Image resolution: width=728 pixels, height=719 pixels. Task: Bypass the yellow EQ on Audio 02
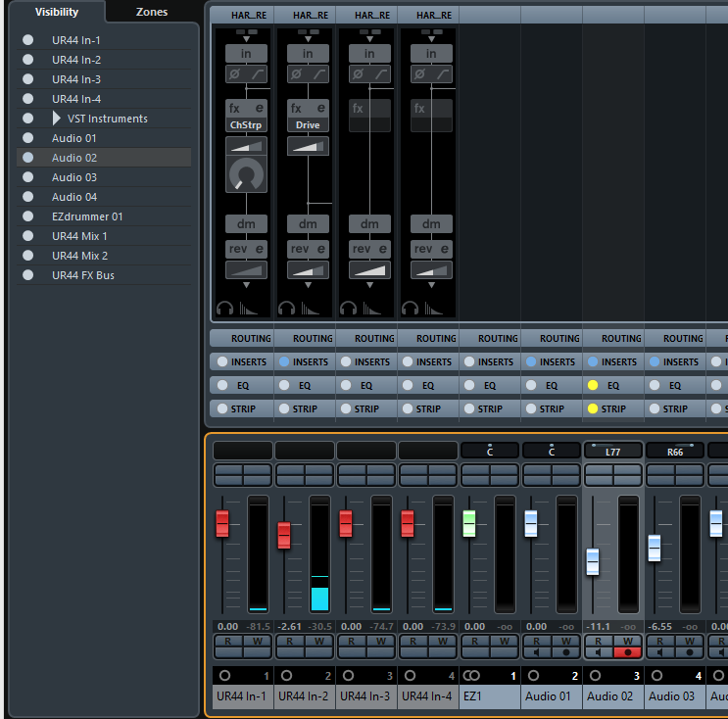pos(593,385)
